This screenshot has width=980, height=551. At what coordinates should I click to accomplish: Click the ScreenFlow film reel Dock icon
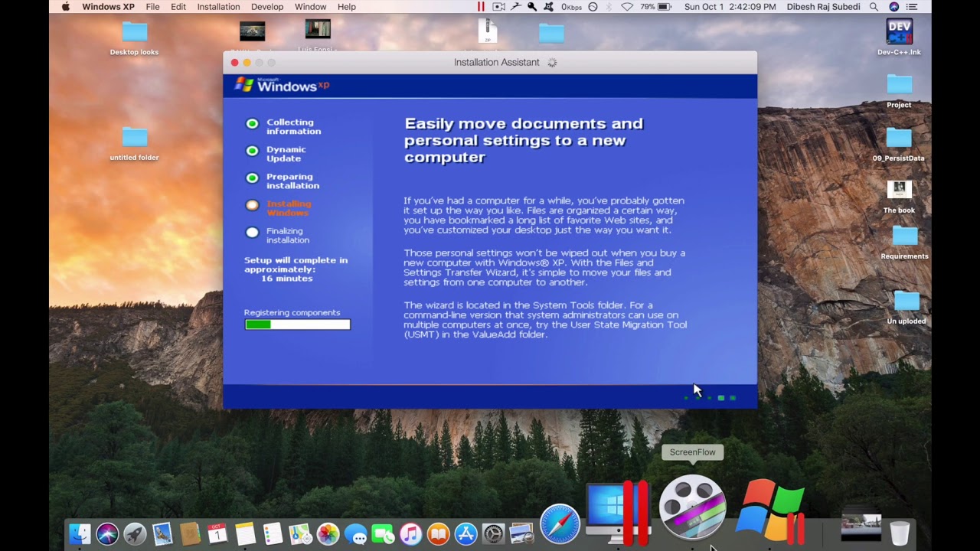tap(693, 507)
